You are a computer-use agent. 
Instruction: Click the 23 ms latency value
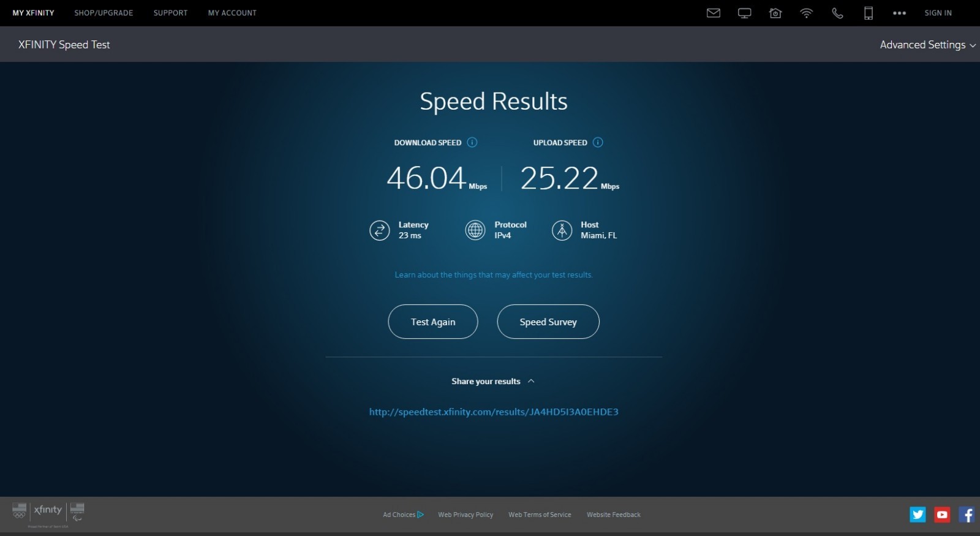(410, 236)
